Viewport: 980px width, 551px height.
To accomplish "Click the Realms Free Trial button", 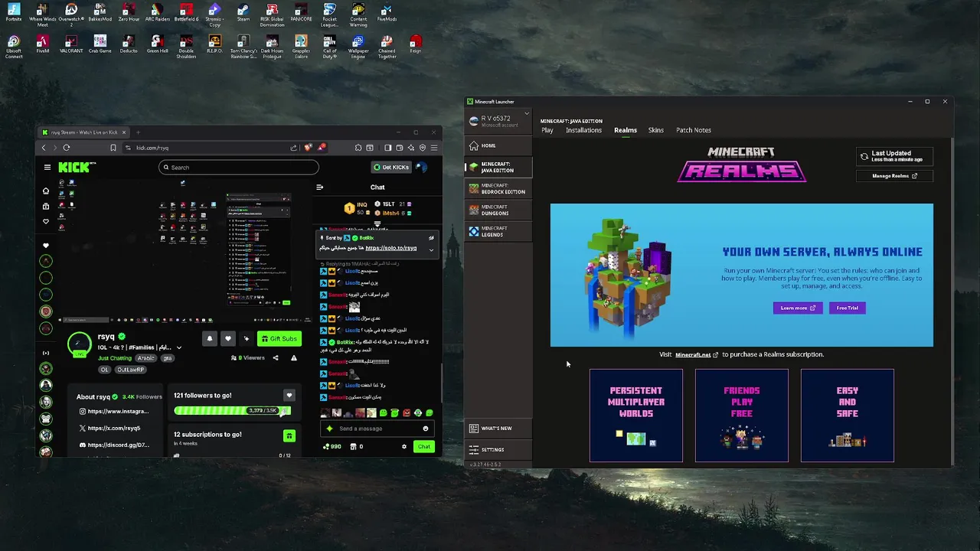I will 847,308.
